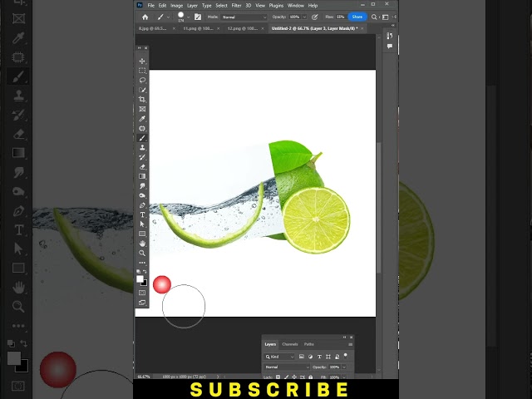Click the blue Share button
532x399 pixels.
(357, 17)
